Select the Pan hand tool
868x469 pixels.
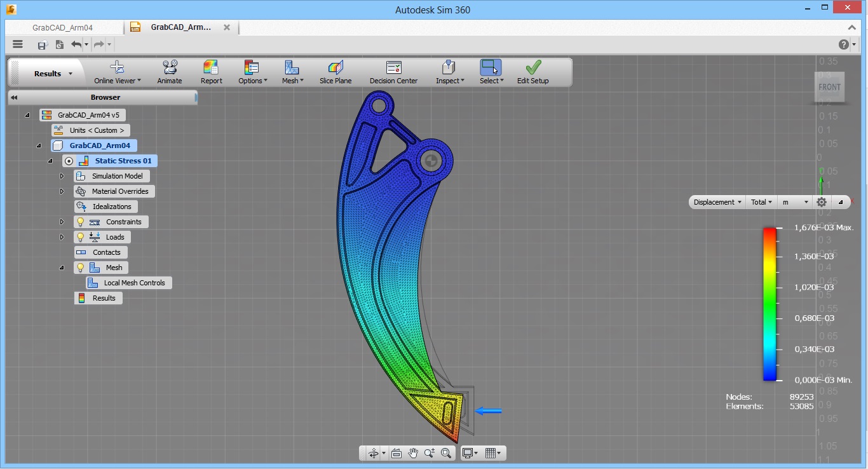(413, 453)
